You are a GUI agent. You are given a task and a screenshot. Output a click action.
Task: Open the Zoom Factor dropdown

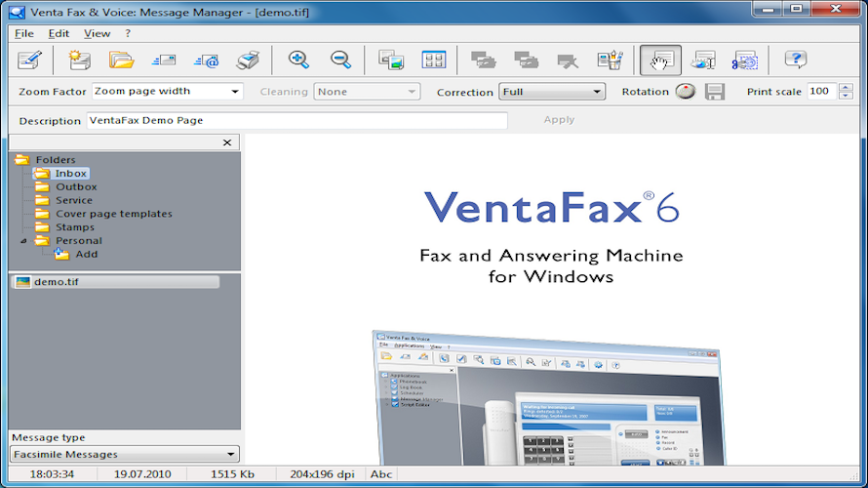pos(167,92)
